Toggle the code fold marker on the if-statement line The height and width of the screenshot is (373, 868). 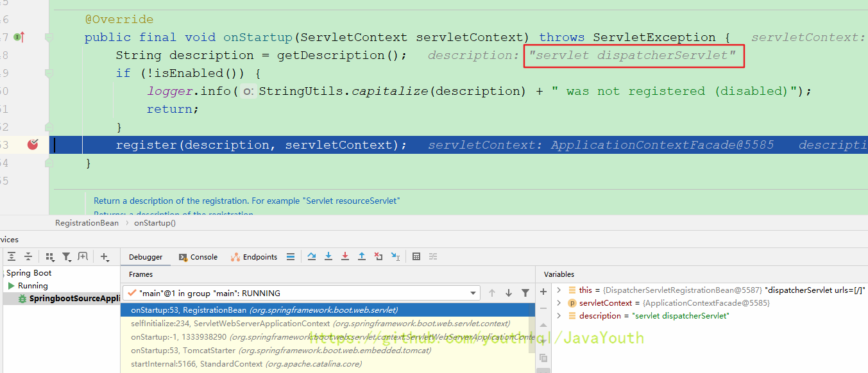click(x=49, y=73)
